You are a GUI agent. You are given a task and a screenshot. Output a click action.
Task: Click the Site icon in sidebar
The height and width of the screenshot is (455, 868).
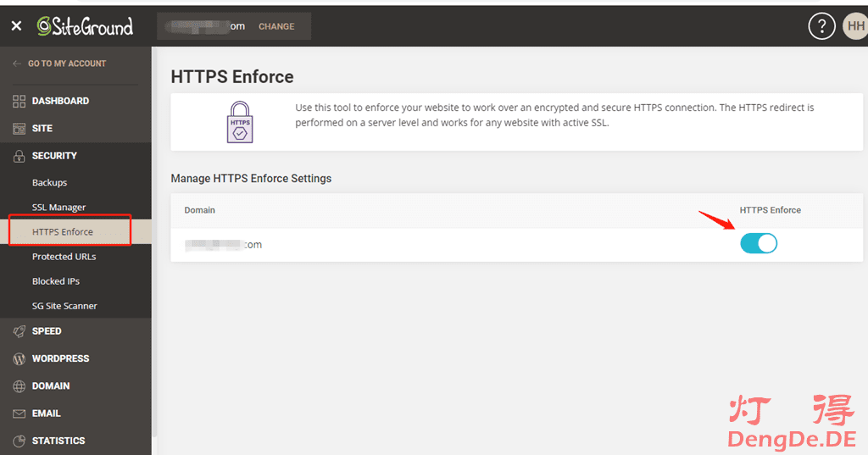point(19,129)
